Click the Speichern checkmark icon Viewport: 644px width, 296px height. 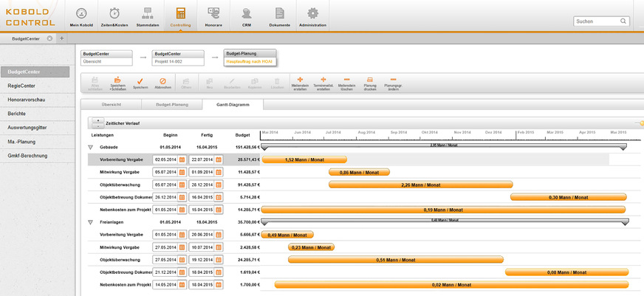click(140, 80)
